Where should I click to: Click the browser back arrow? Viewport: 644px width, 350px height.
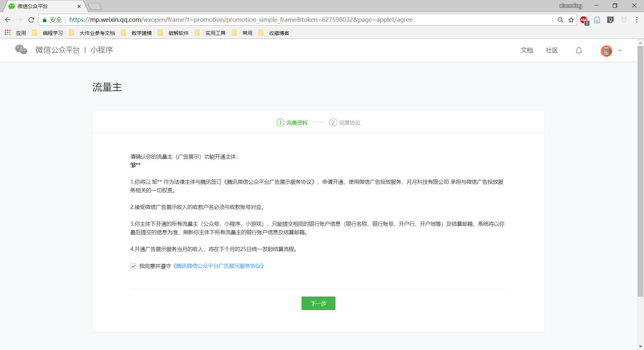coord(8,20)
